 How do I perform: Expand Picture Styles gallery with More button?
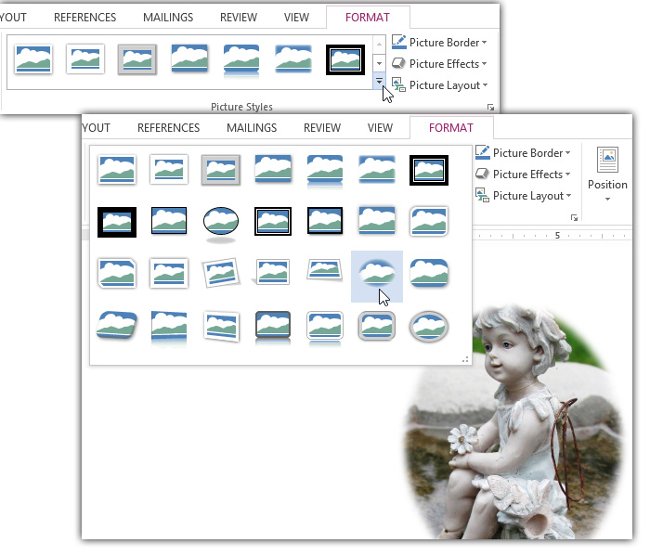click(x=379, y=81)
